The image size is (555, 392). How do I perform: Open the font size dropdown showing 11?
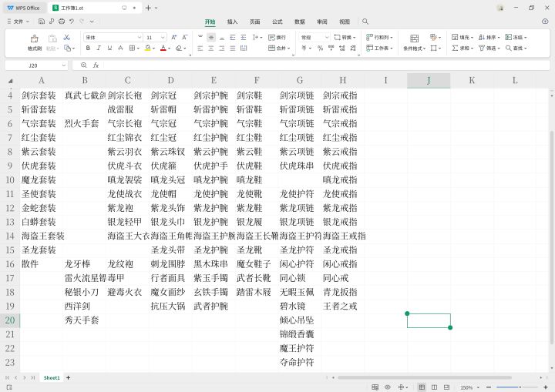163,37
